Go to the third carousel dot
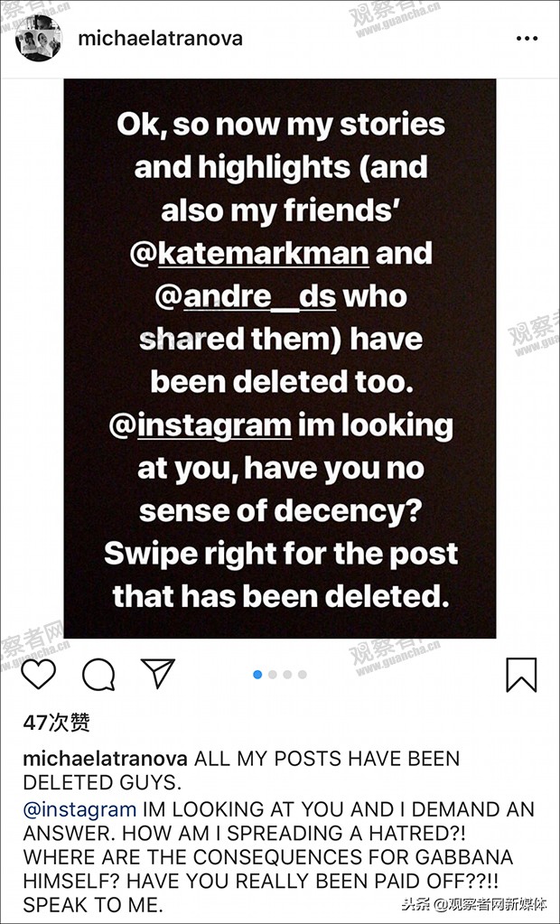The width and height of the screenshot is (560, 924). point(287,675)
